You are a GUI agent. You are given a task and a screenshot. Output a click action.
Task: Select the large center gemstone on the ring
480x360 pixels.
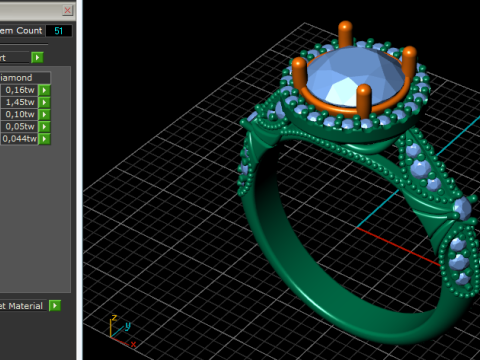click(x=355, y=76)
